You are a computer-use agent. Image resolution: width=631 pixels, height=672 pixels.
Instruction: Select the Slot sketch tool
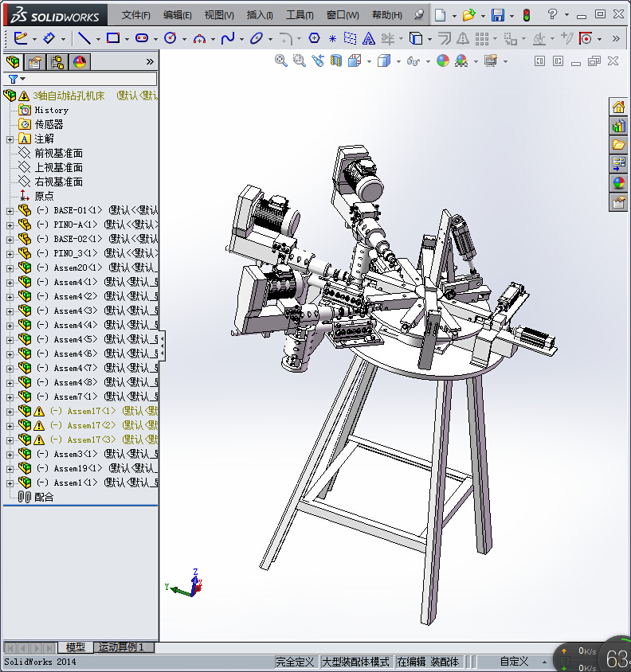(142, 38)
